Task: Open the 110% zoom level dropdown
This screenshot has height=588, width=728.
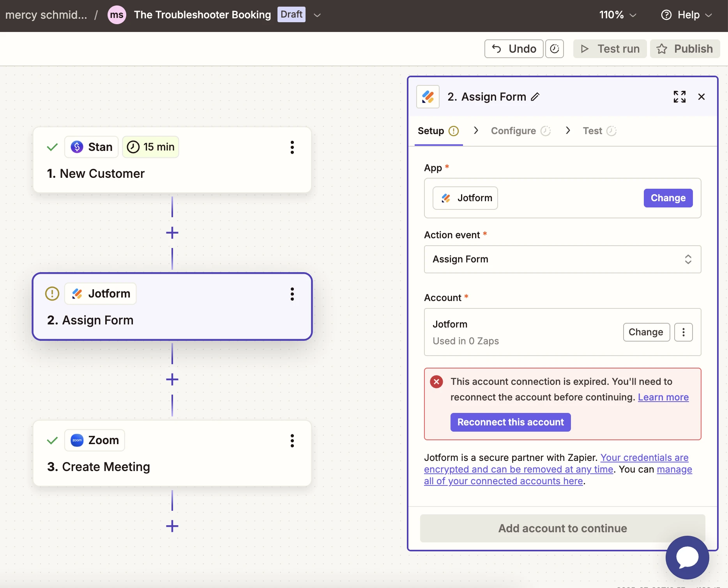Action: click(617, 14)
